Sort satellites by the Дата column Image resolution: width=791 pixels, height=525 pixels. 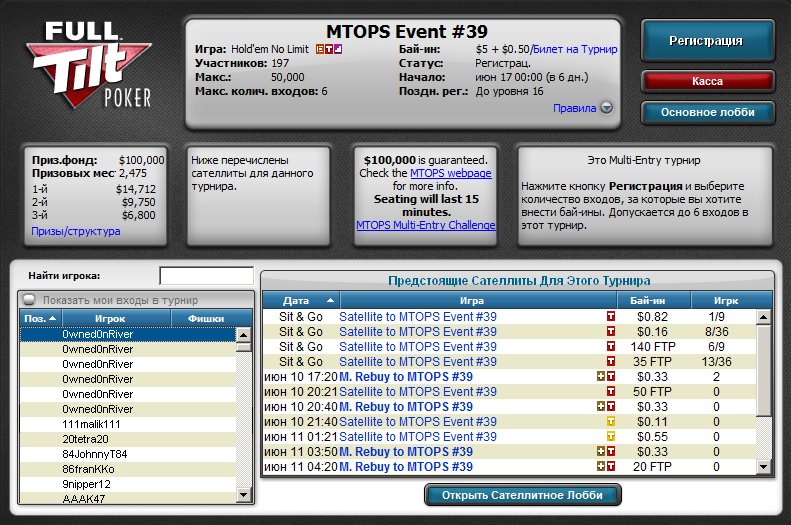[x=301, y=301]
